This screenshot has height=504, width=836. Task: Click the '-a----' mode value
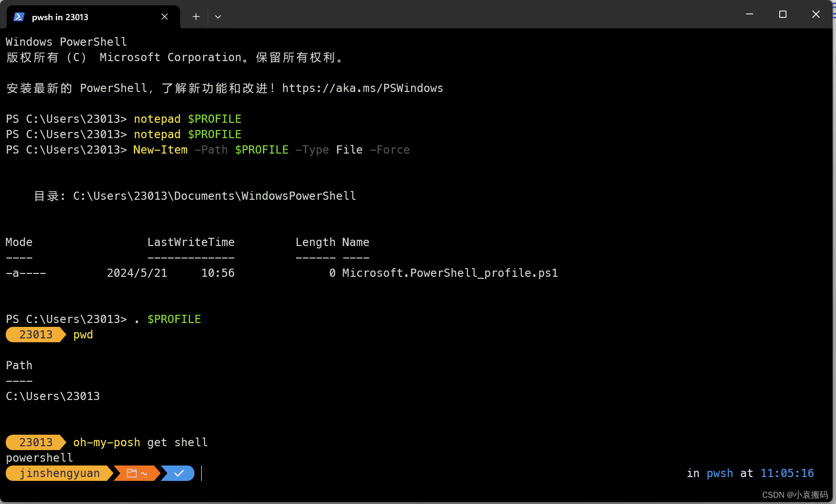pyautogui.click(x=26, y=273)
